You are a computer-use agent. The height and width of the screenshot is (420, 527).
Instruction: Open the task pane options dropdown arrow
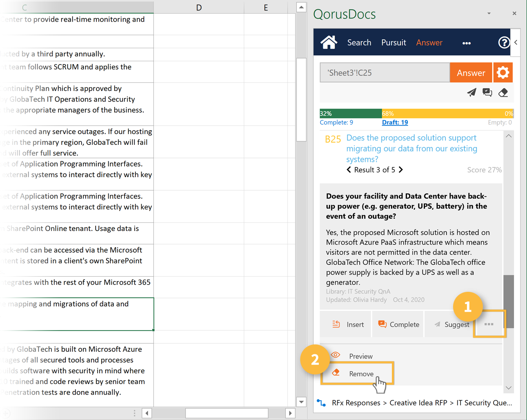click(x=489, y=13)
